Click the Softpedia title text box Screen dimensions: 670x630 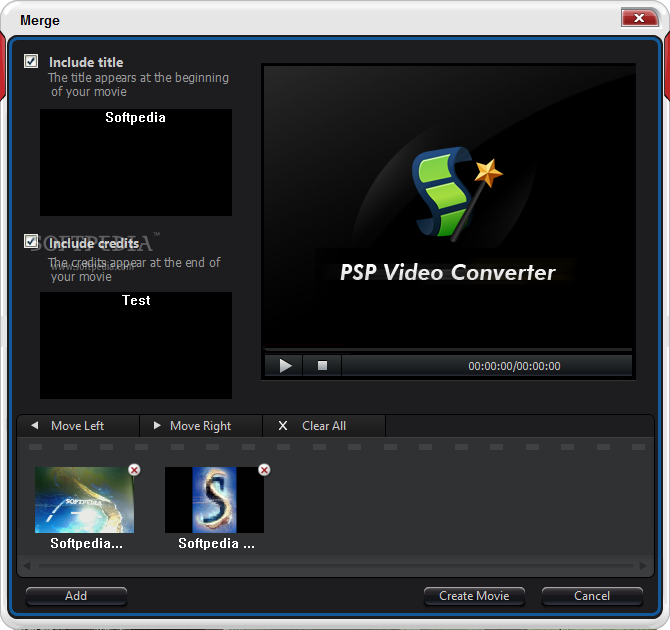tap(136, 162)
